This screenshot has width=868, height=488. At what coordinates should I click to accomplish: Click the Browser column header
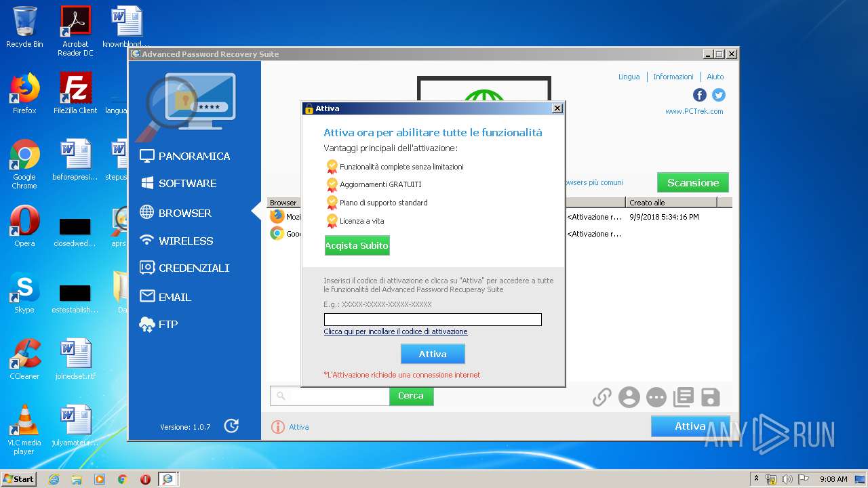[284, 203]
